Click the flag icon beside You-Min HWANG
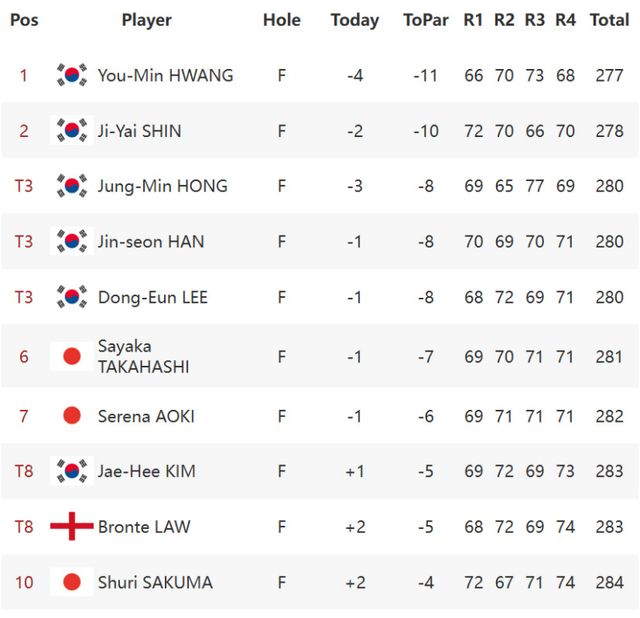 [x=71, y=75]
